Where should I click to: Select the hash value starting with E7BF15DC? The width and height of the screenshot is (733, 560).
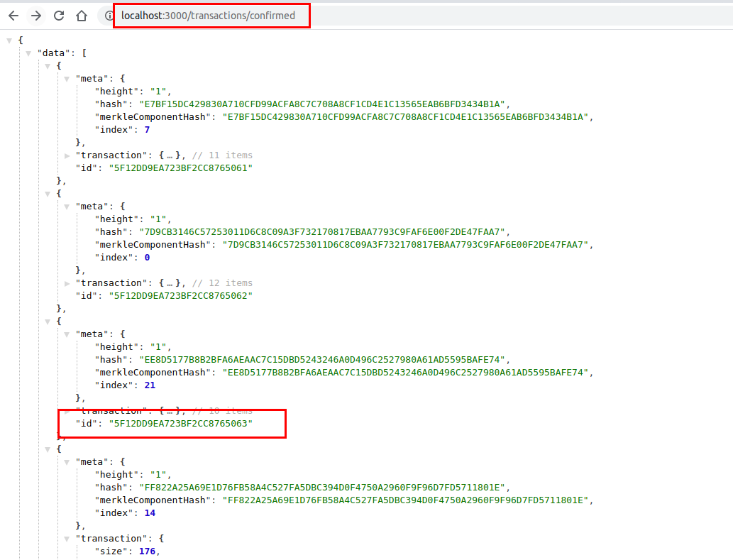click(322, 104)
